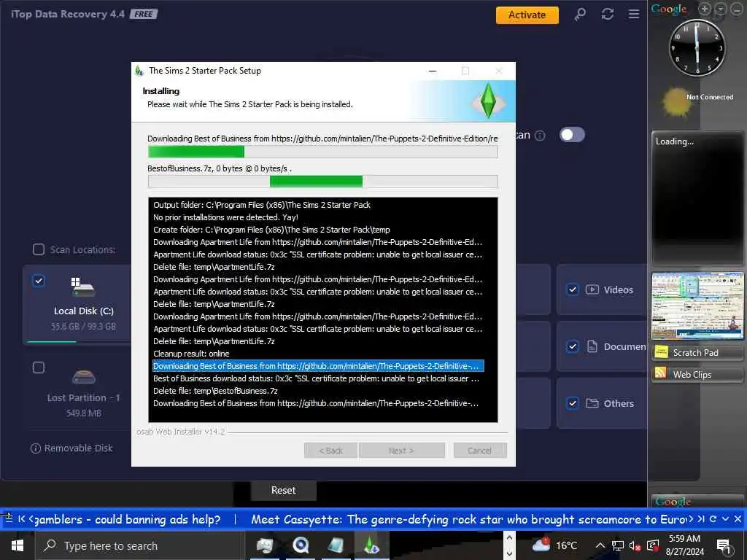
Task: Click the refresh arrows icon in iTop header
Action: [x=608, y=15]
